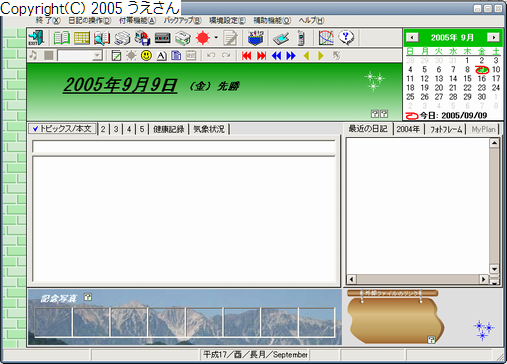Click the red sun icon

click(203, 38)
